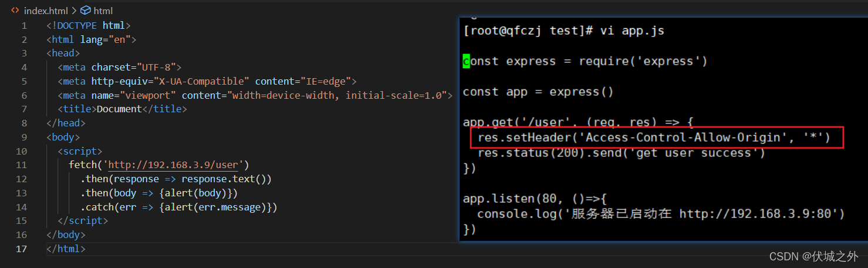868x268 pixels.
Task: Click the catch err.message line
Action: pos(179,207)
